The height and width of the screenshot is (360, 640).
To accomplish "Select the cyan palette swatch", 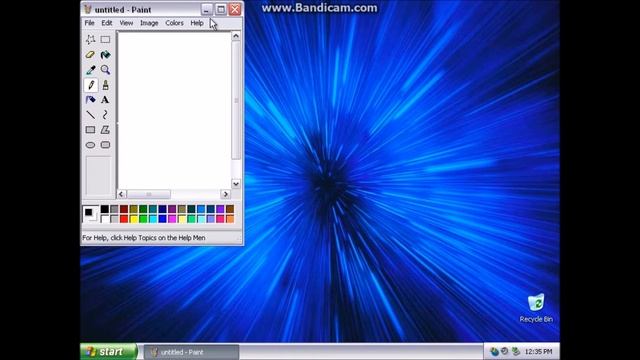I will (153, 219).
